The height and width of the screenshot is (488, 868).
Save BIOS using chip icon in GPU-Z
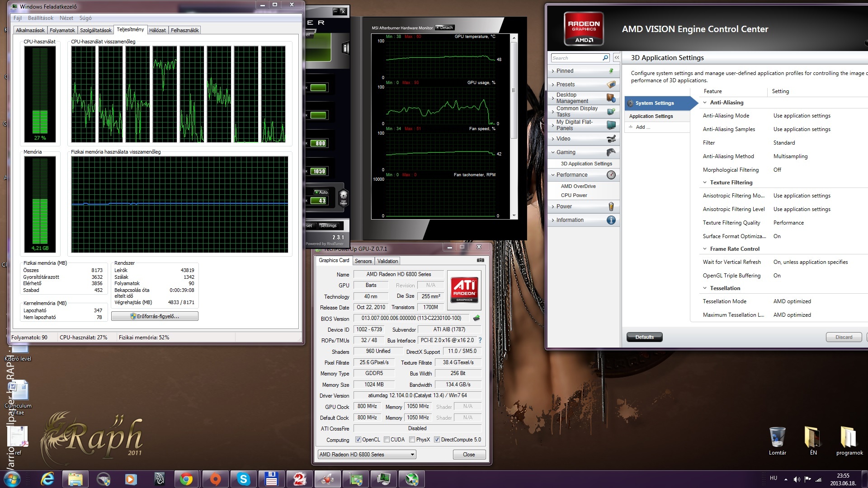pyautogui.click(x=476, y=318)
